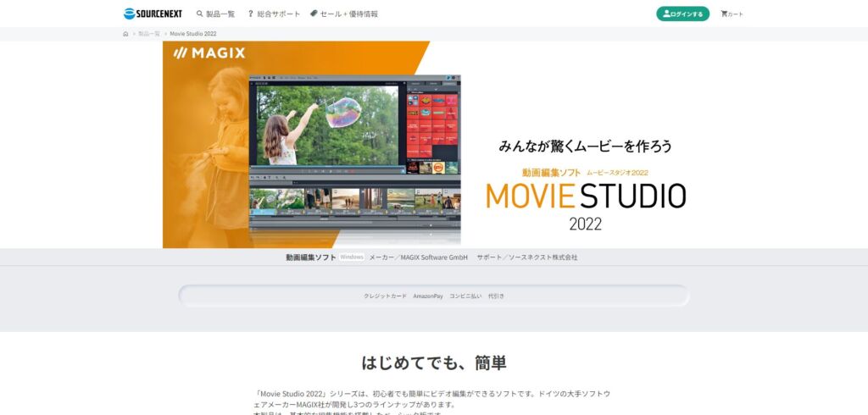Open 総合サポート in the top navigation
This screenshot has height=415, width=868.
tap(274, 14)
